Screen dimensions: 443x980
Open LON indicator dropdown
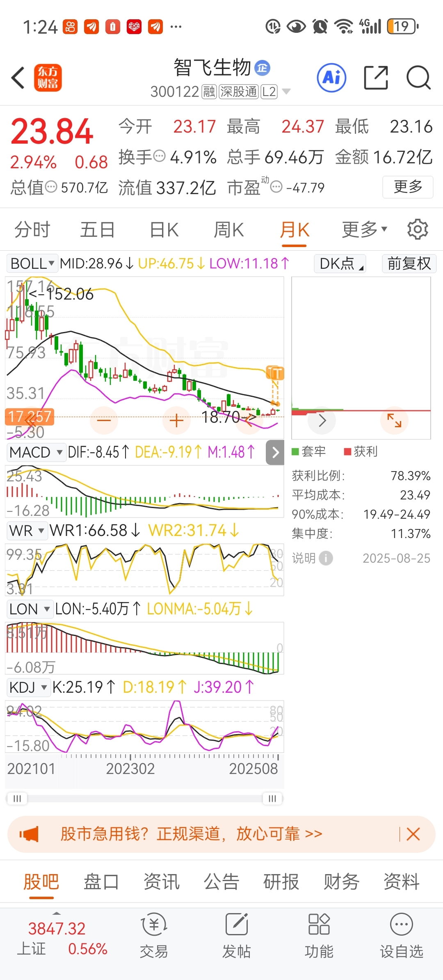(x=30, y=609)
